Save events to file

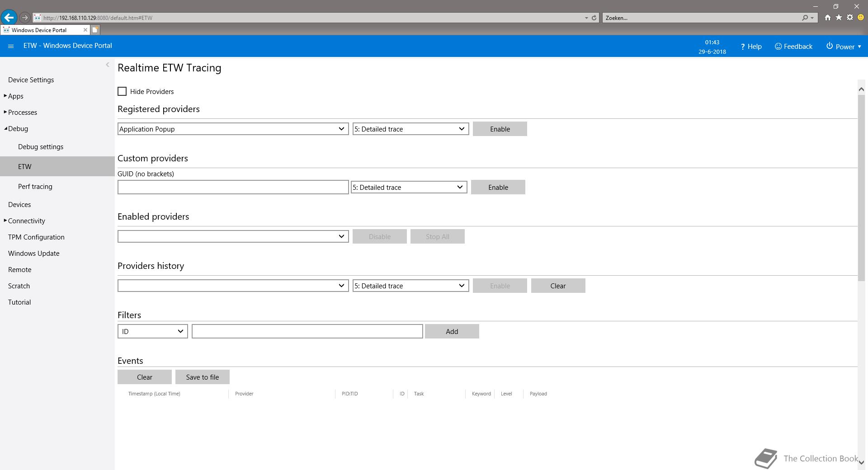point(203,377)
